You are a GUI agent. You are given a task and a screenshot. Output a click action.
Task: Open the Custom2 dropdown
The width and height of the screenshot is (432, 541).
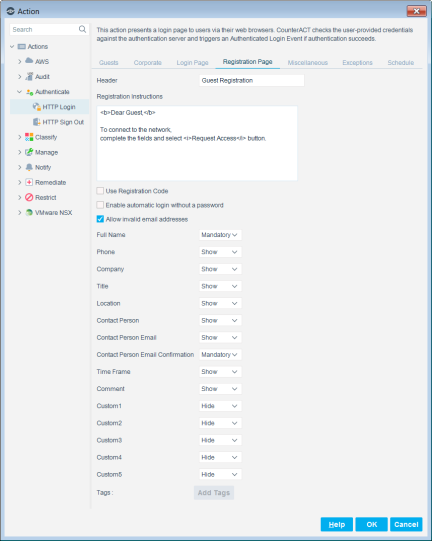220,423
